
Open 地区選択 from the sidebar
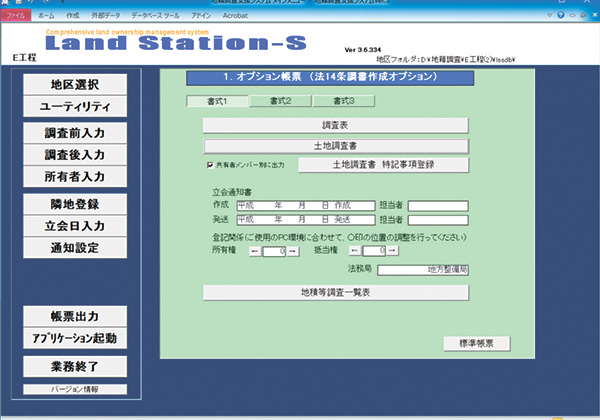(x=76, y=84)
